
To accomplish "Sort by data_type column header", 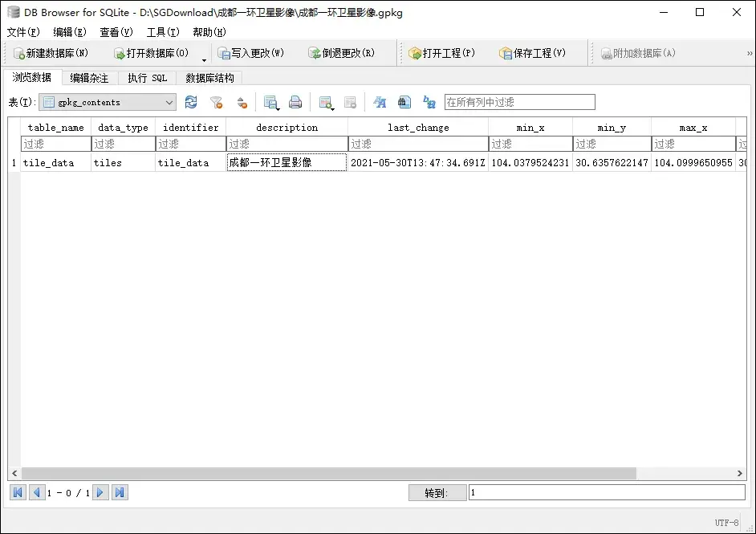I will point(123,128).
